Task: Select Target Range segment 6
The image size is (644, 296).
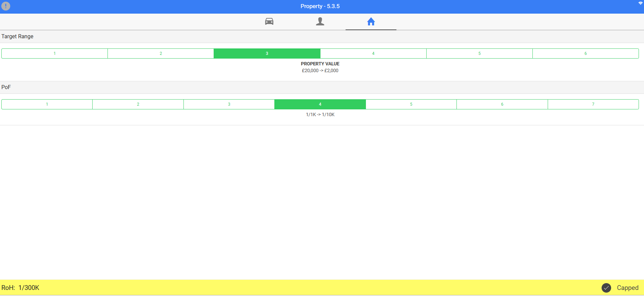Action: (x=585, y=54)
